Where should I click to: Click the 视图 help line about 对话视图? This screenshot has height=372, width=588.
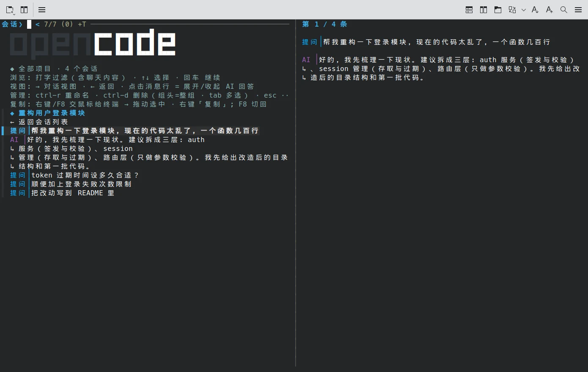(132, 86)
